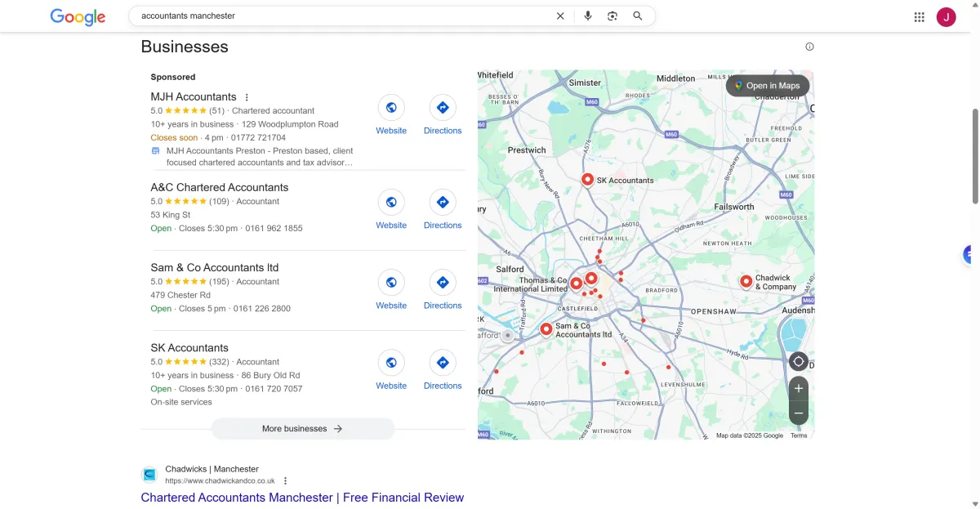The height and width of the screenshot is (509, 980).
Task: Start voice search with microphone icon
Action: click(588, 16)
